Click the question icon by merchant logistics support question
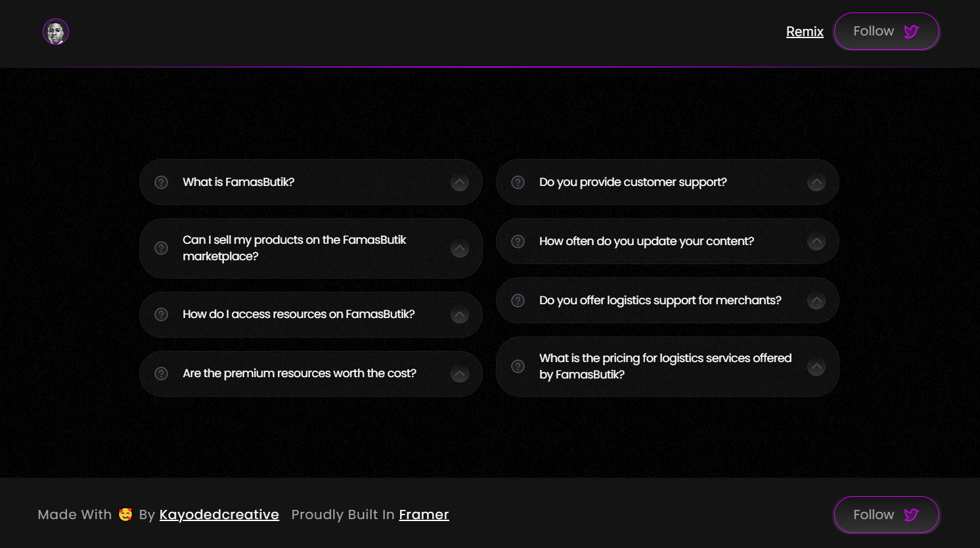 [x=518, y=300]
